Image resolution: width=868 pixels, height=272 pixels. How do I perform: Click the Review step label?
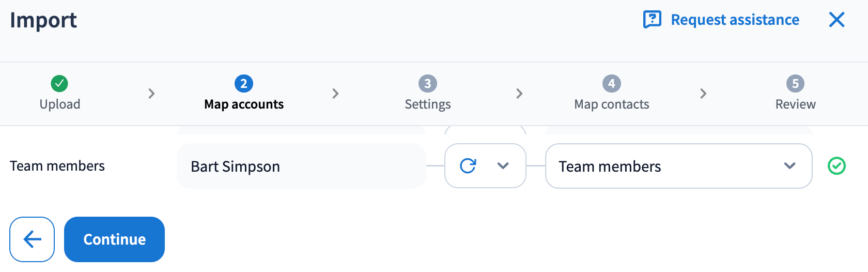[795, 104]
